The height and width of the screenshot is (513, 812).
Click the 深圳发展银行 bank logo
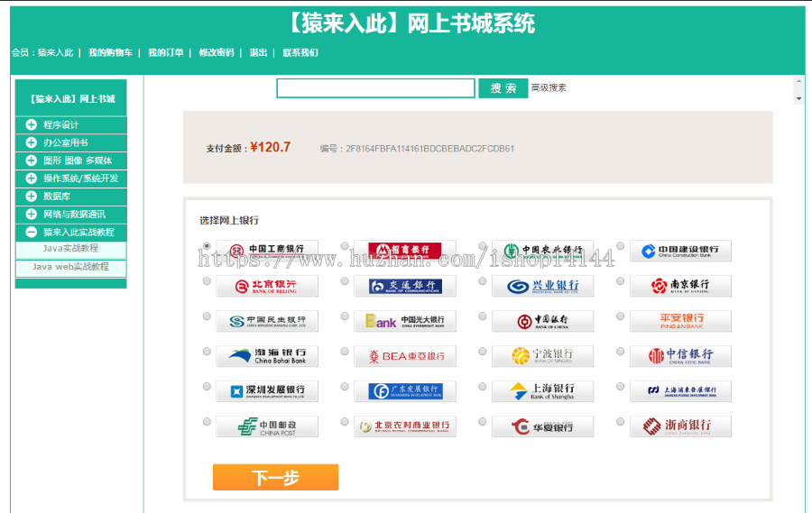pyautogui.click(x=267, y=391)
